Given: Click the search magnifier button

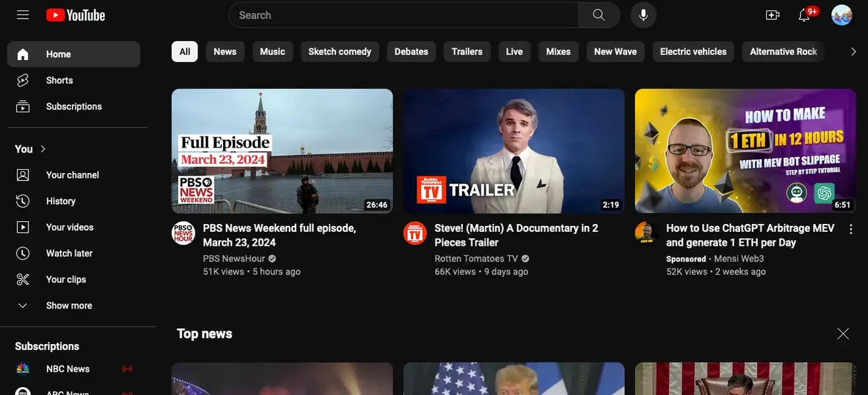Looking at the screenshot, I should [x=599, y=15].
